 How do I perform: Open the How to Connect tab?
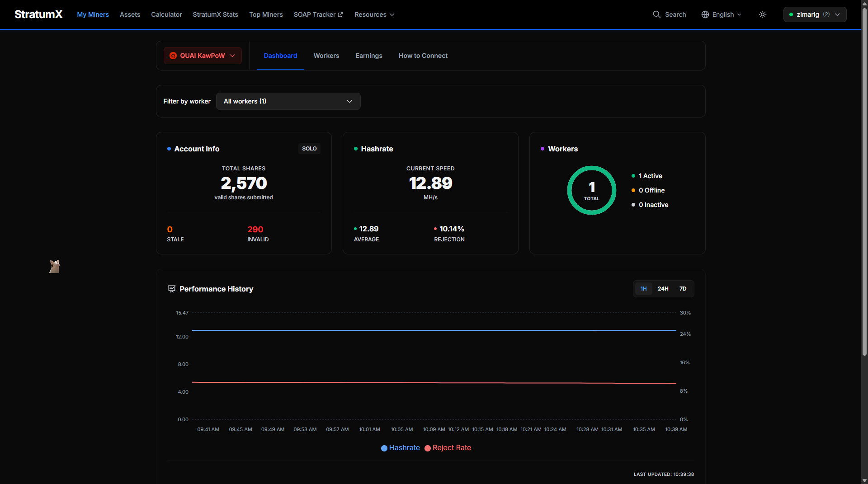[423, 56]
